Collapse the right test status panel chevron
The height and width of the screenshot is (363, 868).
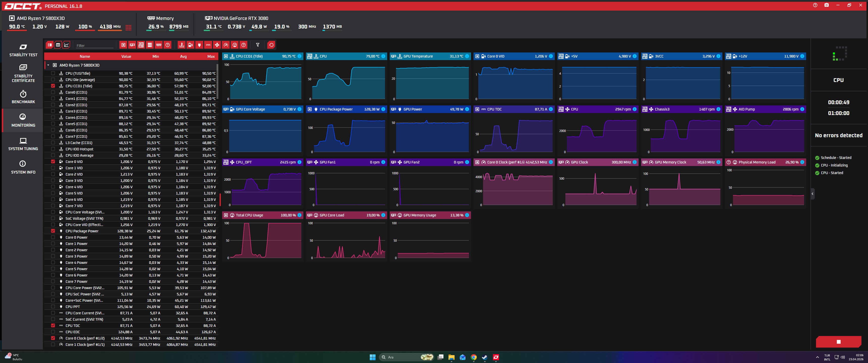812,194
